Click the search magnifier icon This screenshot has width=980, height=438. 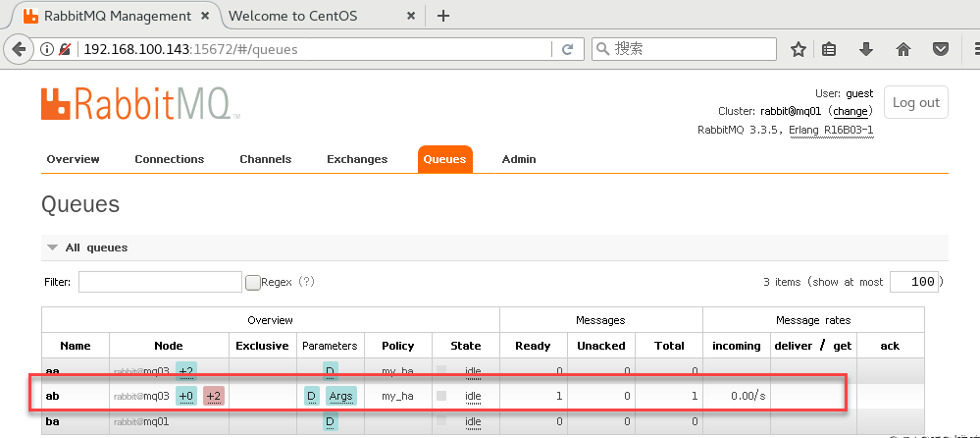click(x=602, y=49)
